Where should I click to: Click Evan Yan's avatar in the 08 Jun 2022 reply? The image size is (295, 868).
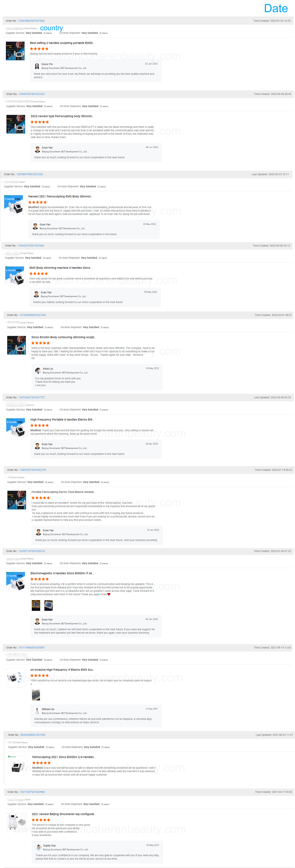pyautogui.click(x=38, y=150)
